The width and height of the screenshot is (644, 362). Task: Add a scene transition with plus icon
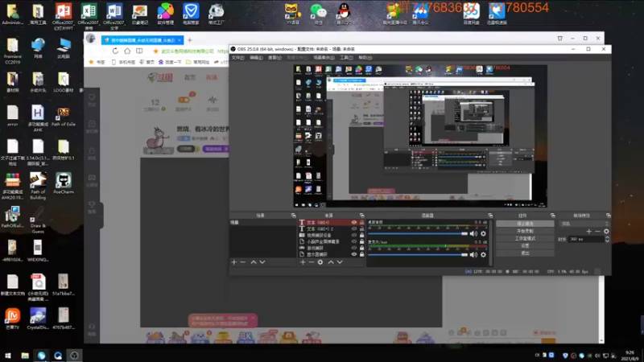[589, 232]
